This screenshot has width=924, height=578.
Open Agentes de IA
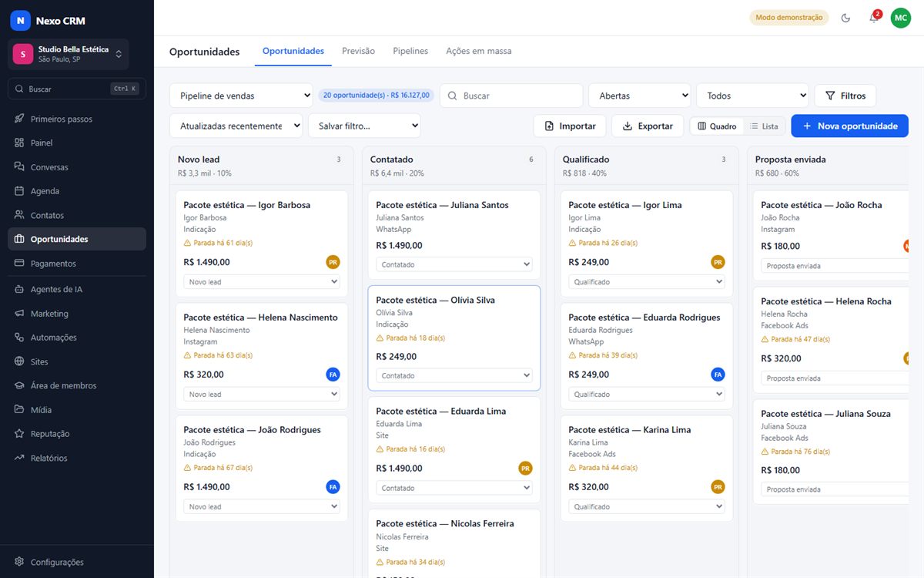(x=77, y=289)
